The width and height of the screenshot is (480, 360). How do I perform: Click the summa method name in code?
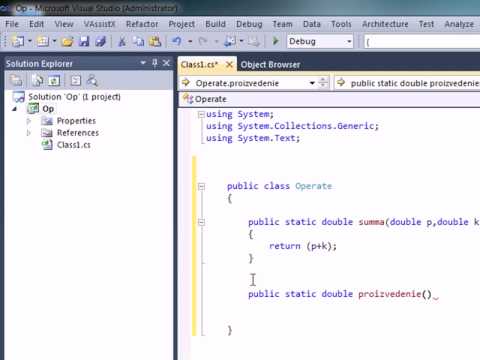pos(371,222)
